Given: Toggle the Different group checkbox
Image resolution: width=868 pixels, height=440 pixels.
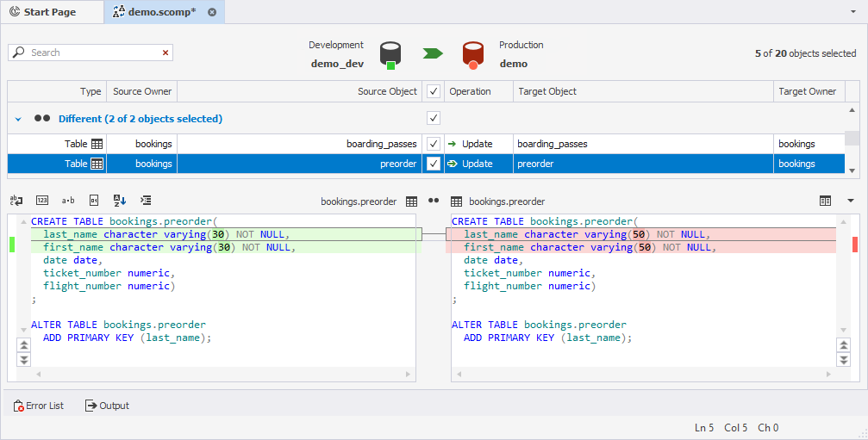Looking at the screenshot, I should tap(434, 118).
